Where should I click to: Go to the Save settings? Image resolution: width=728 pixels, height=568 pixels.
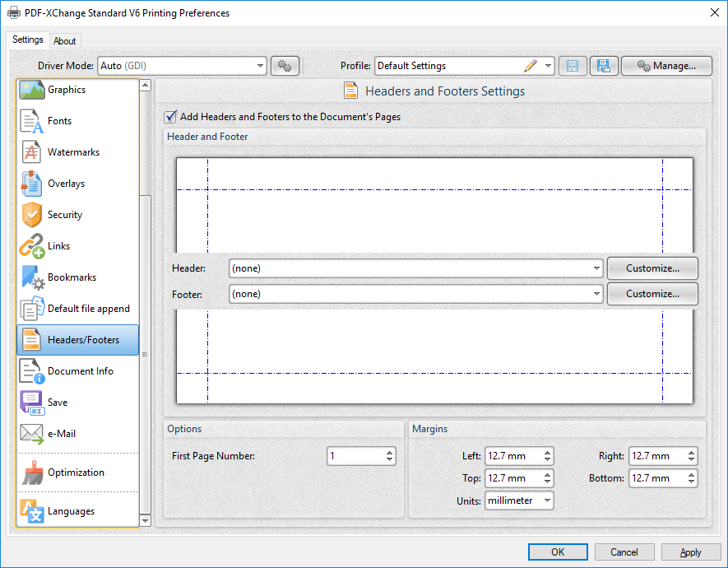click(77, 403)
